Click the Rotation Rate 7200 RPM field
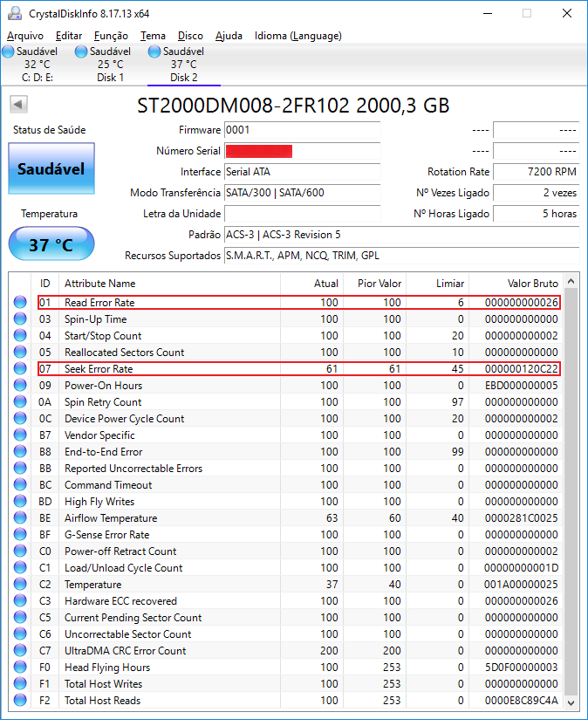This screenshot has height=726, width=588. point(537,172)
